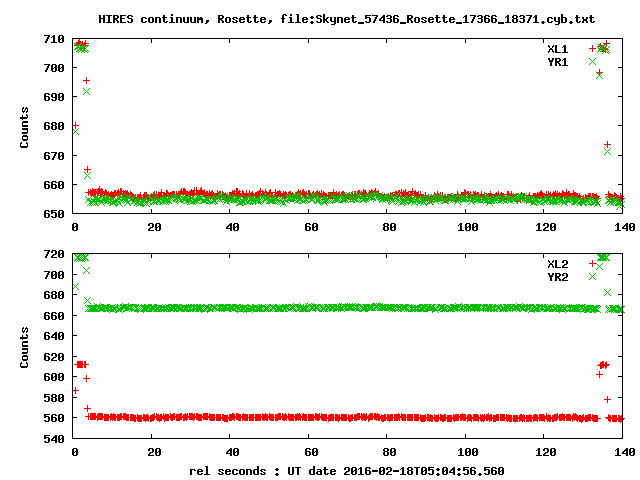Screen dimensions: 640x480
Task: Click the 640 y-axis tick label
Action: click(x=54, y=336)
